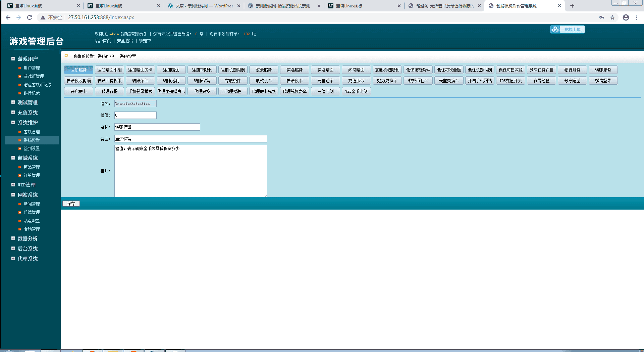Expand the 代理系统 menu section
644x352 pixels.
pyautogui.click(x=13, y=259)
